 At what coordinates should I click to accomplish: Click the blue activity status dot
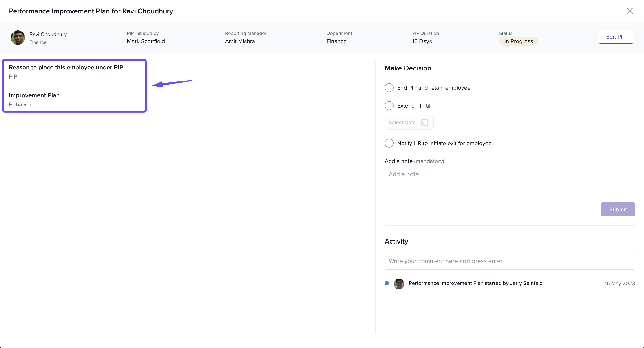pyautogui.click(x=387, y=283)
